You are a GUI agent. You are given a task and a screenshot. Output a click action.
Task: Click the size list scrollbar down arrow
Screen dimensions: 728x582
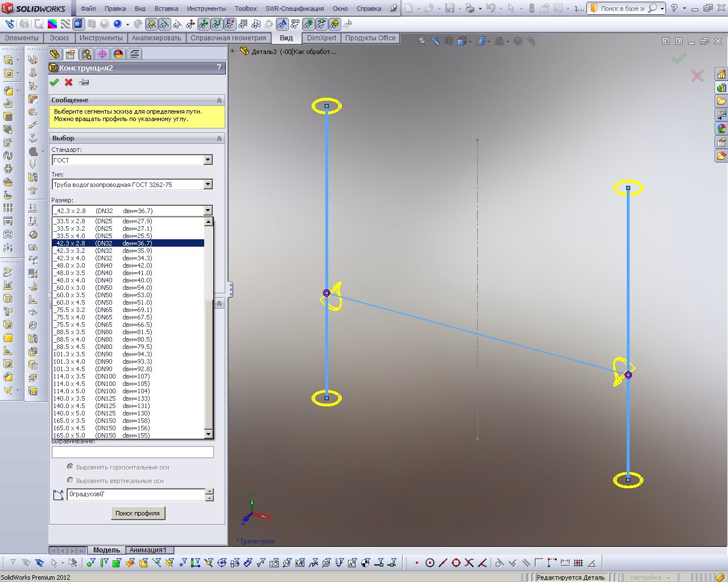pyautogui.click(x=209, y=434)
